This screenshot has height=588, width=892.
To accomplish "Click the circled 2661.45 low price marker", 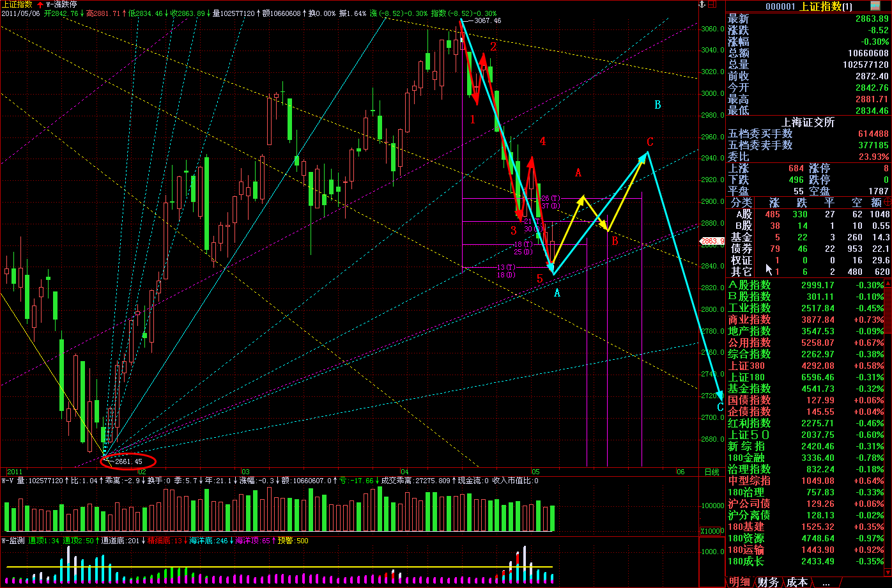I will click(128, 460).
